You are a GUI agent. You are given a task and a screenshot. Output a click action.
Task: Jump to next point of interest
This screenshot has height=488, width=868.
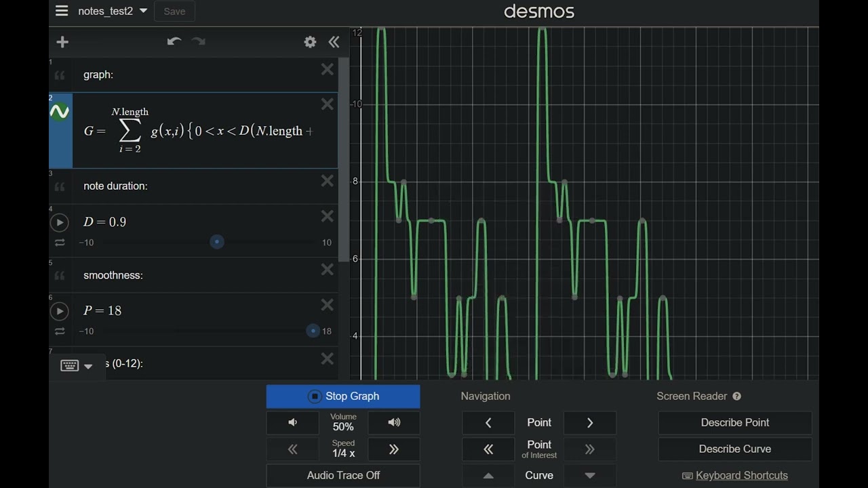(590, 449)
